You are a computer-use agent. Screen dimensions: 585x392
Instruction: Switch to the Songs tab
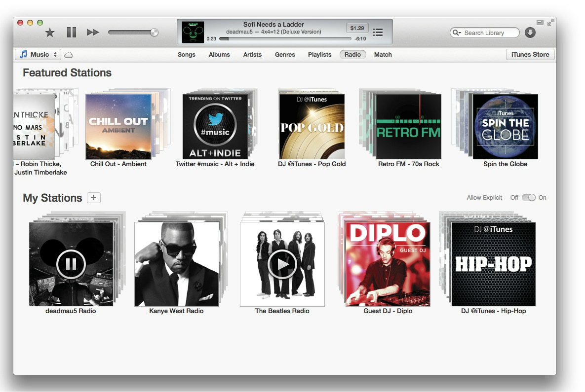pyautogui.click(x=186, y=54)
